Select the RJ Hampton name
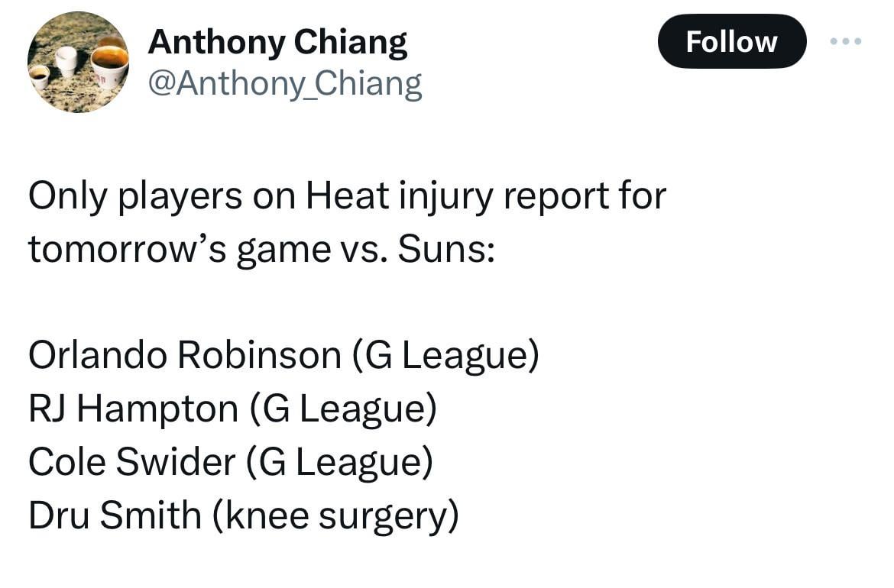Image resolution: width=894 pixels, height=588 pixels. click(x=133, y=409)
